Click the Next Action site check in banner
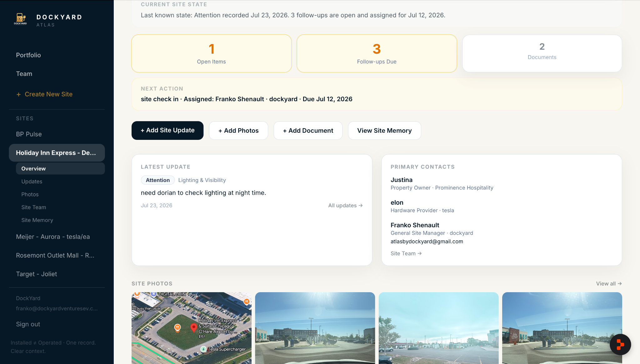Image resolution: width=640 pixels, height=364 pixels. pos(377,94)
